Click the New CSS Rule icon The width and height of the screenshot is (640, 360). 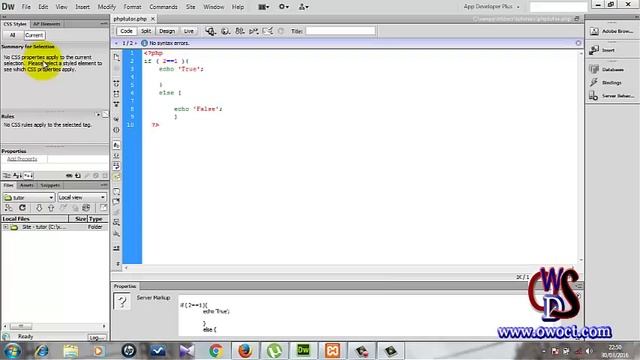[x=78, y=176]
